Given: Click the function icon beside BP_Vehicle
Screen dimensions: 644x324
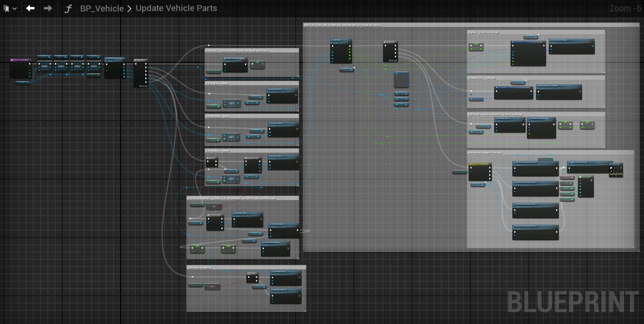Looking at the screenshot, I should (x=68, y=8).
